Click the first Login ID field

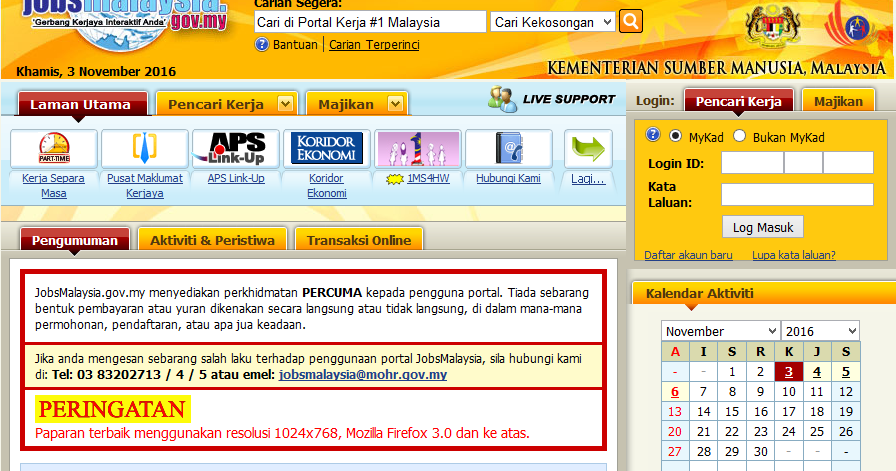(x=752, y=162)
